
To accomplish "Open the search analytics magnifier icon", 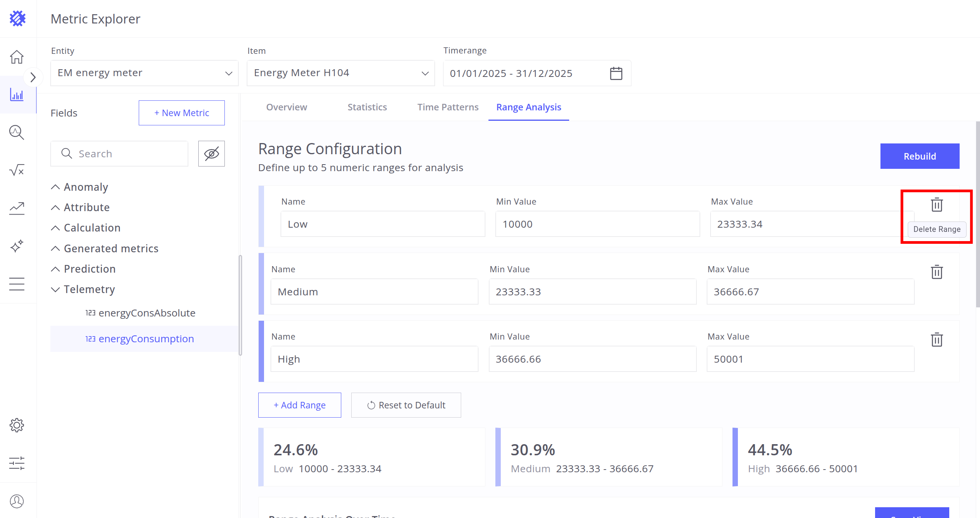I will click(x=17, y=132).
